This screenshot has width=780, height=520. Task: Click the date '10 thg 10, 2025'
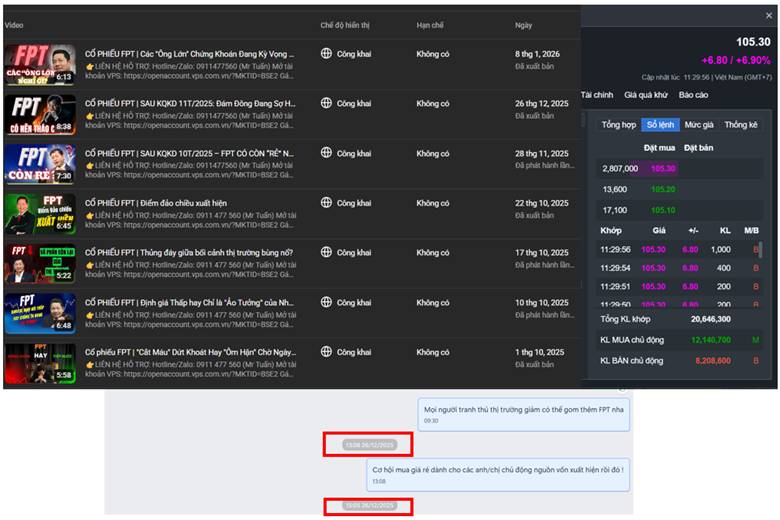click(542, 303)
